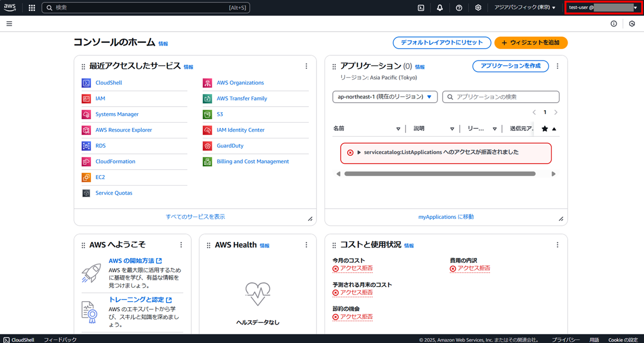Click the EC2 service icon
644x343 pixels.
point(86,178)
